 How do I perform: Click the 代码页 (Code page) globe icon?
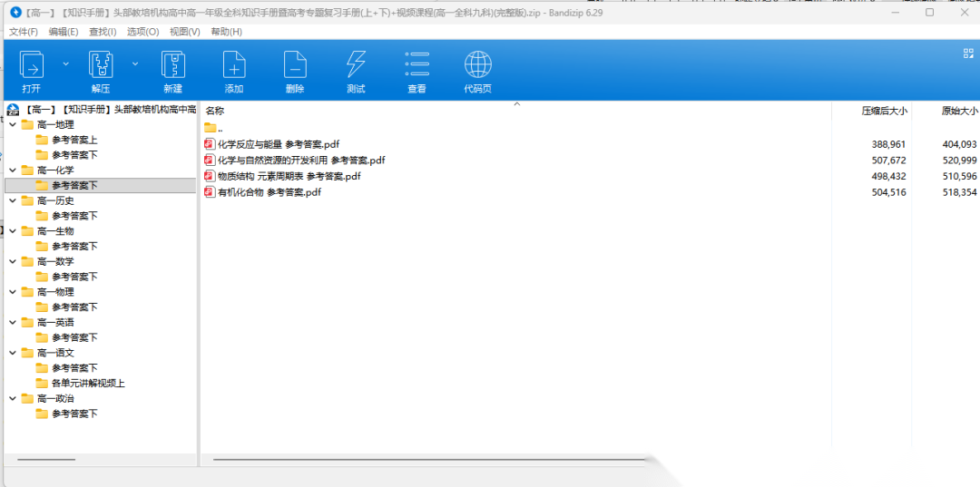477,66
